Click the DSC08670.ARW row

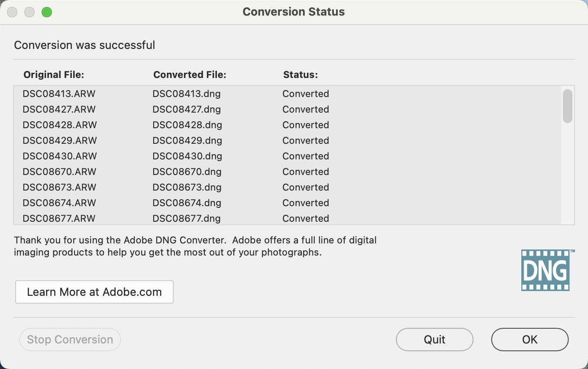(x=60, y=172)
